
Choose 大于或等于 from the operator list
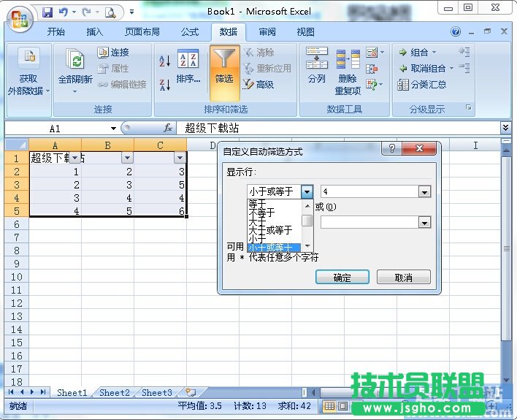(271, 230)
